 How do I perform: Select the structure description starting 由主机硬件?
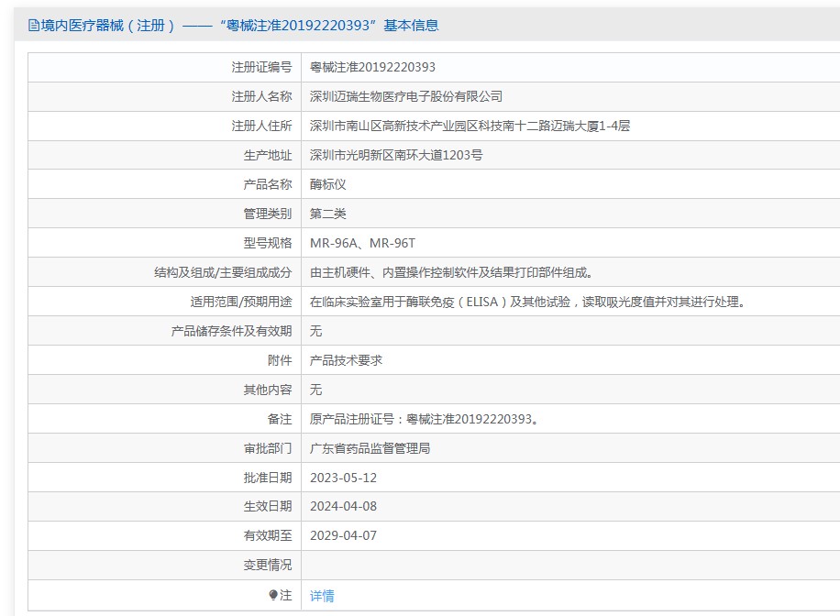[451, 272]
